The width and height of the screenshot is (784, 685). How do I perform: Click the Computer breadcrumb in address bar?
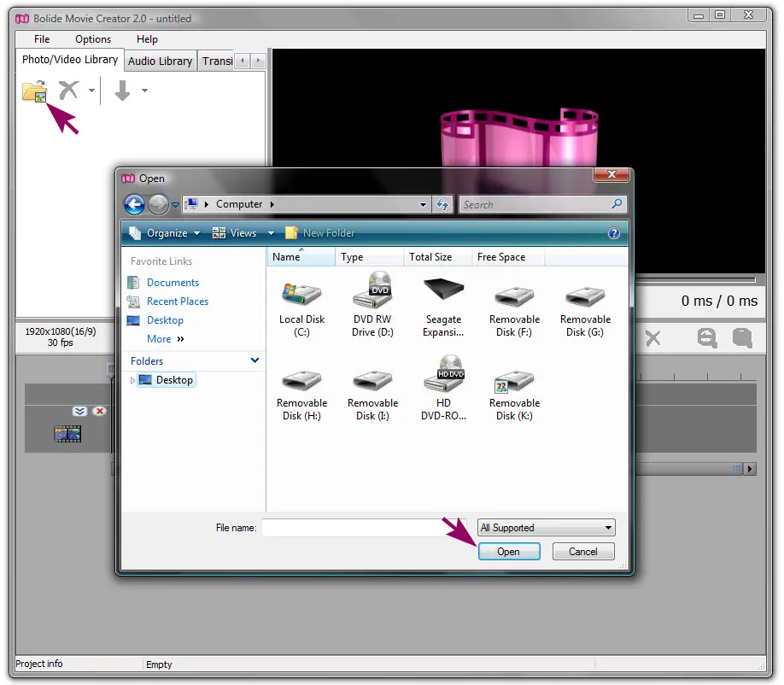click(x=239, y=204)
